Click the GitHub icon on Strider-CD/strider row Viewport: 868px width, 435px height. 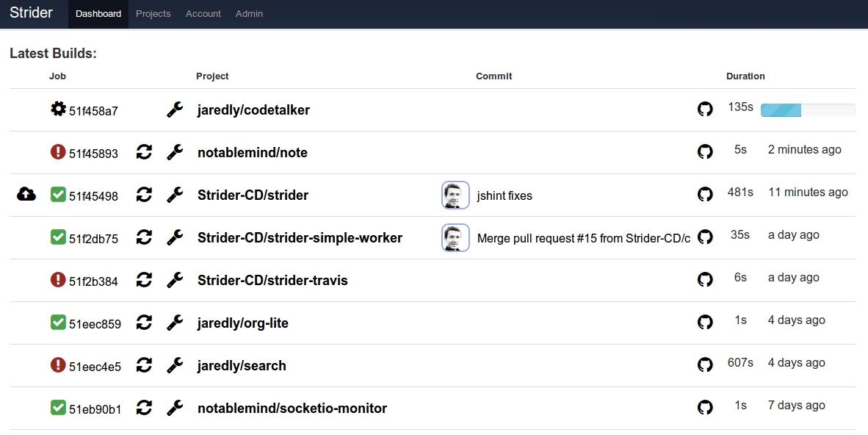(705, 194)
